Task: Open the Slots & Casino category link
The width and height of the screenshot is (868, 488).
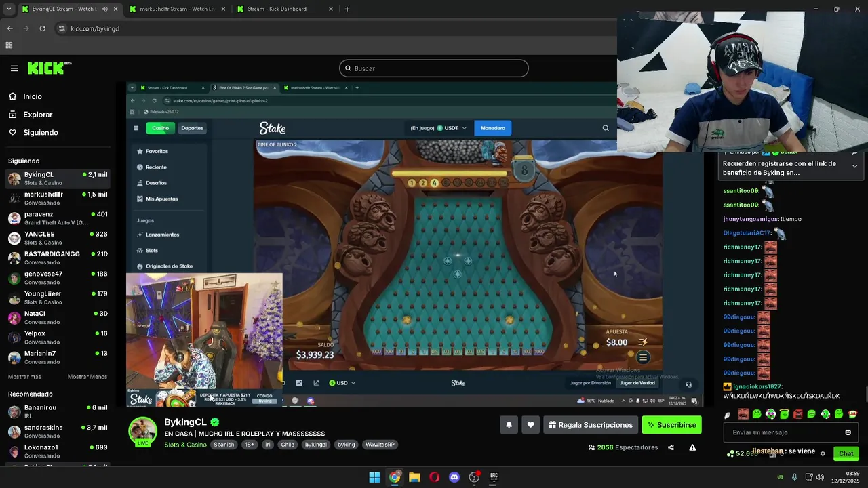Action: [185, 445]
